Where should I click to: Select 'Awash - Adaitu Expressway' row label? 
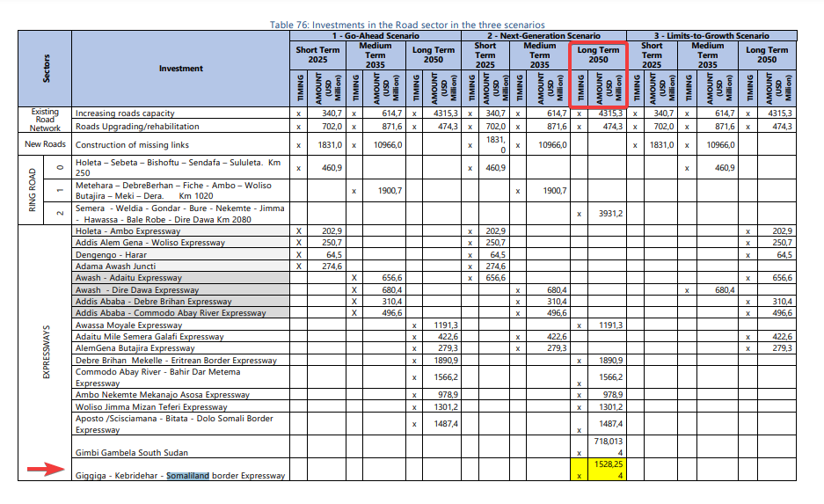128,277
